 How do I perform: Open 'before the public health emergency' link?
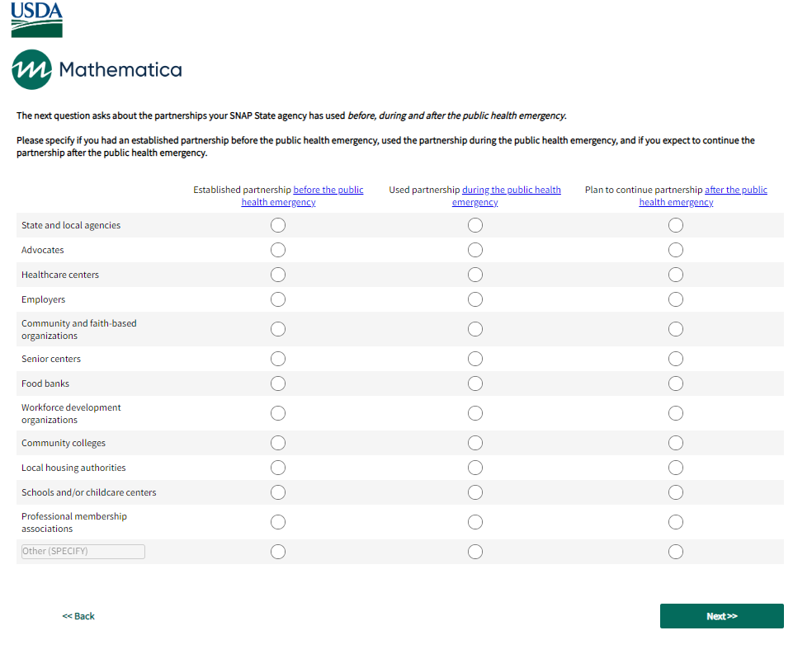pyautogui.click(x=328, y=191)
